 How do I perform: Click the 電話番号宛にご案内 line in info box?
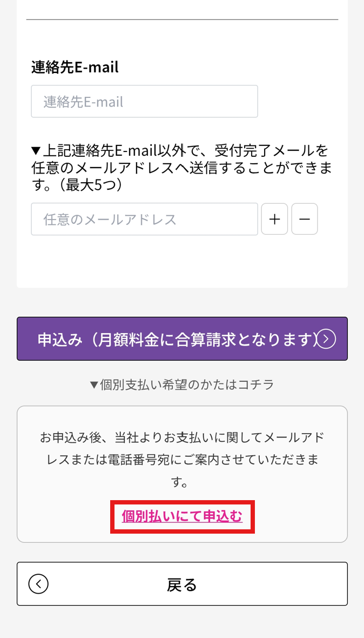[182, 460]
